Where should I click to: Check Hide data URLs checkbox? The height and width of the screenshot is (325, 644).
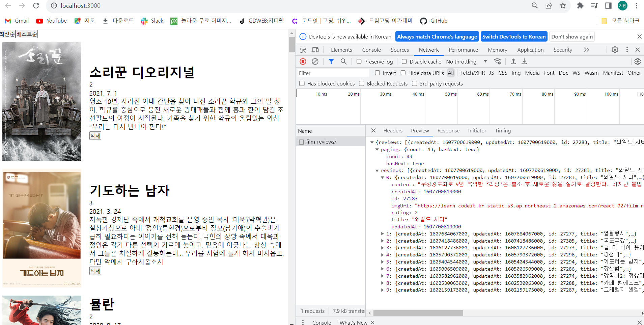pyautogui.click(x=403, y=73)
